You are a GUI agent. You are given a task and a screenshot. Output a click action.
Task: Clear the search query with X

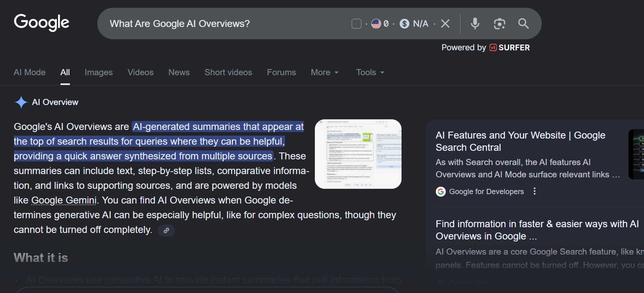pyautogui.click(x=445, y=24)
